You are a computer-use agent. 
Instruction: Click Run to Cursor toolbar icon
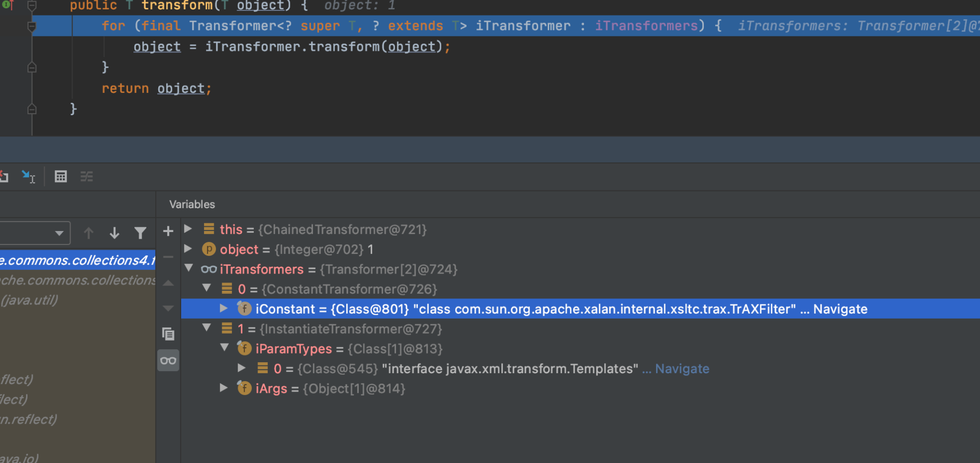click(28, 177)
